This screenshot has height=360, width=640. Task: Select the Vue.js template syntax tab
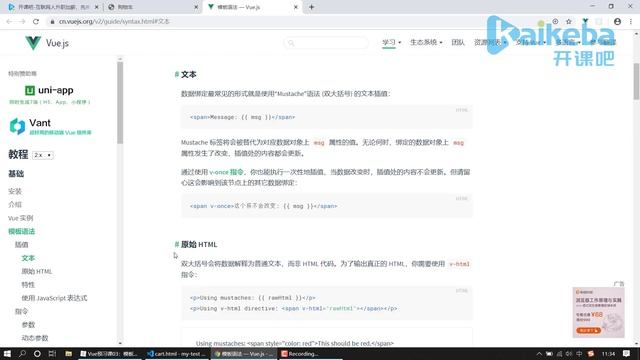pyautogui.click(x=252, y=7)
